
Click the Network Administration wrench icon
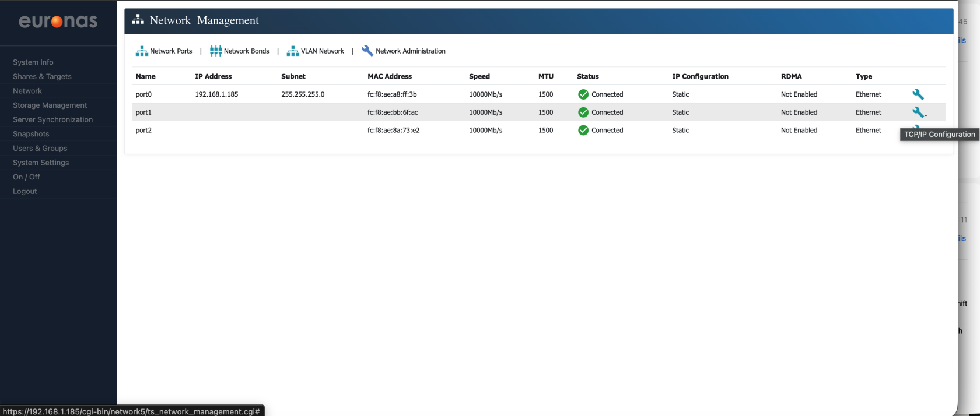(367, 51)
